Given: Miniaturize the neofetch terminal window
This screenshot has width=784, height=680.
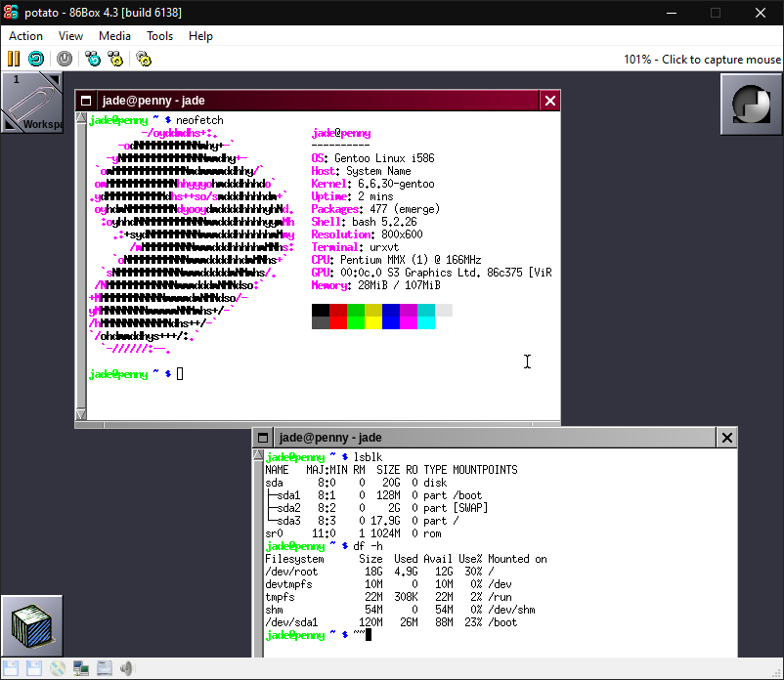Looking at the screenshot, I should click(86, 101).
